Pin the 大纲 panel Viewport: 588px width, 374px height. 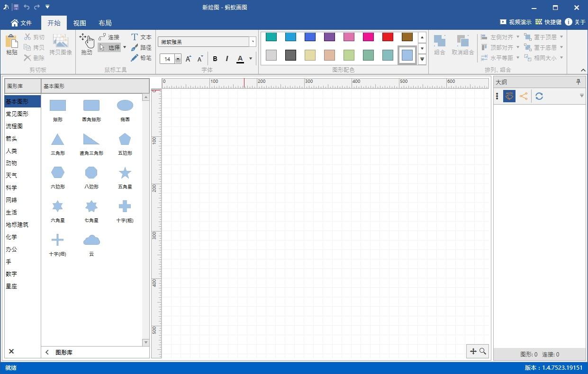click(x=578, y=82)
